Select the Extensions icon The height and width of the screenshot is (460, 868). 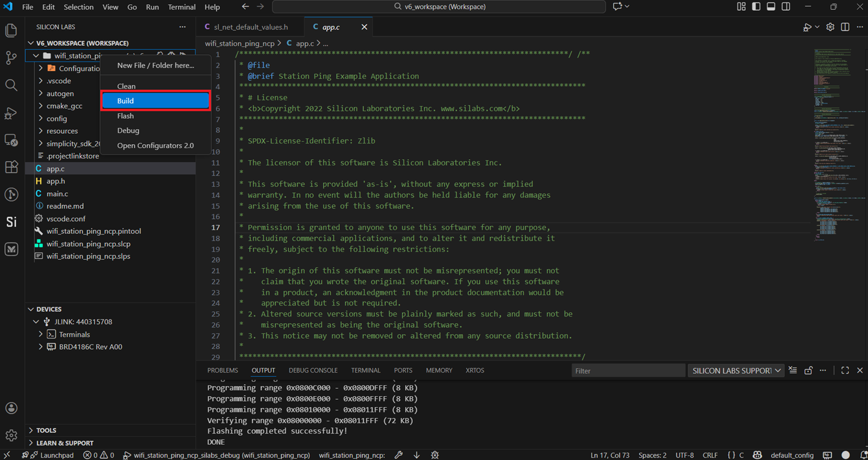[11, 168]
